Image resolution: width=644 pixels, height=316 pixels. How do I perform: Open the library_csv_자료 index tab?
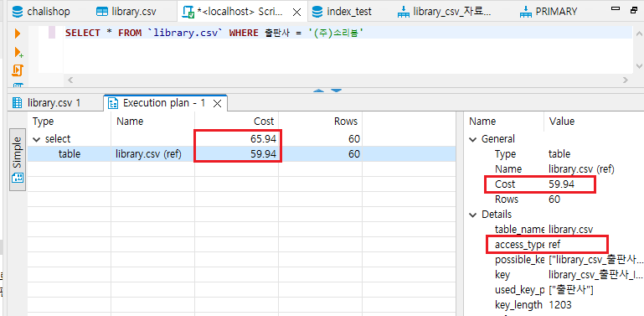[445, 12]
